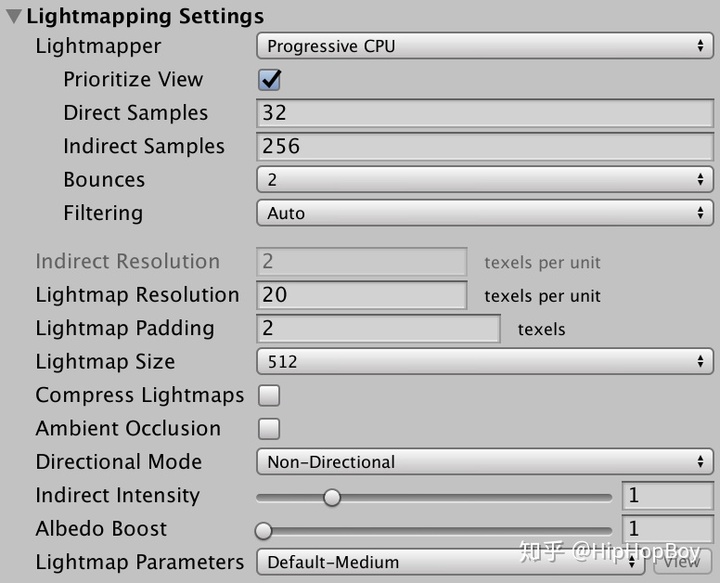Click the Lightmap Resolution input field
The image size is (720, 583).
pyautogui.click(x=362, y=295)
